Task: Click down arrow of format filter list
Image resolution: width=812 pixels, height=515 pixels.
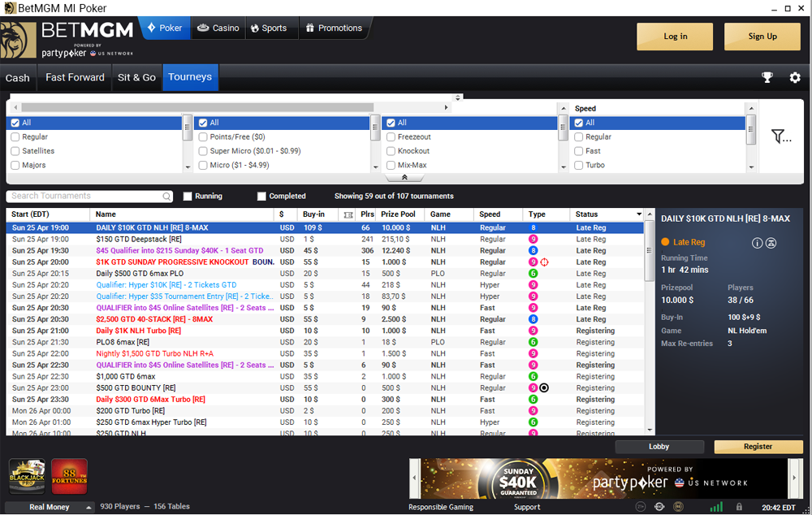Action: point(564,167)
